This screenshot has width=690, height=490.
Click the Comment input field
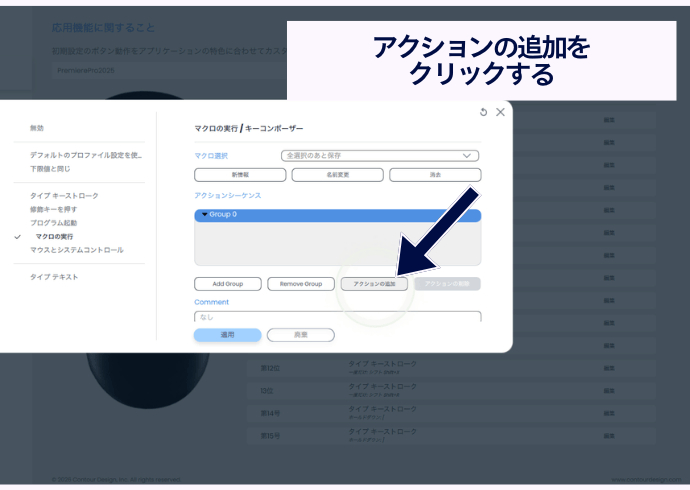click(337, 317)
